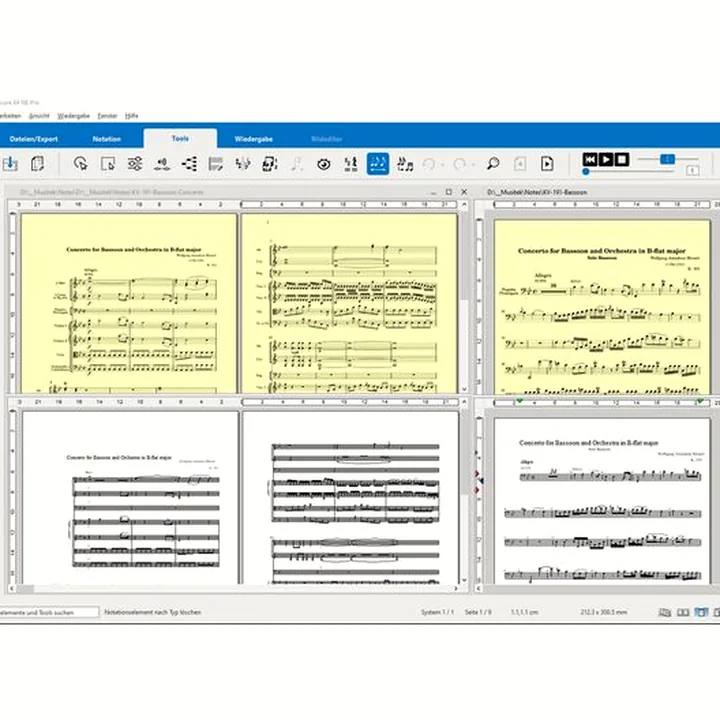Screen dimensions: 720x720
Task: Click the highlighted blue view mode icon
Action: (701, 612)
